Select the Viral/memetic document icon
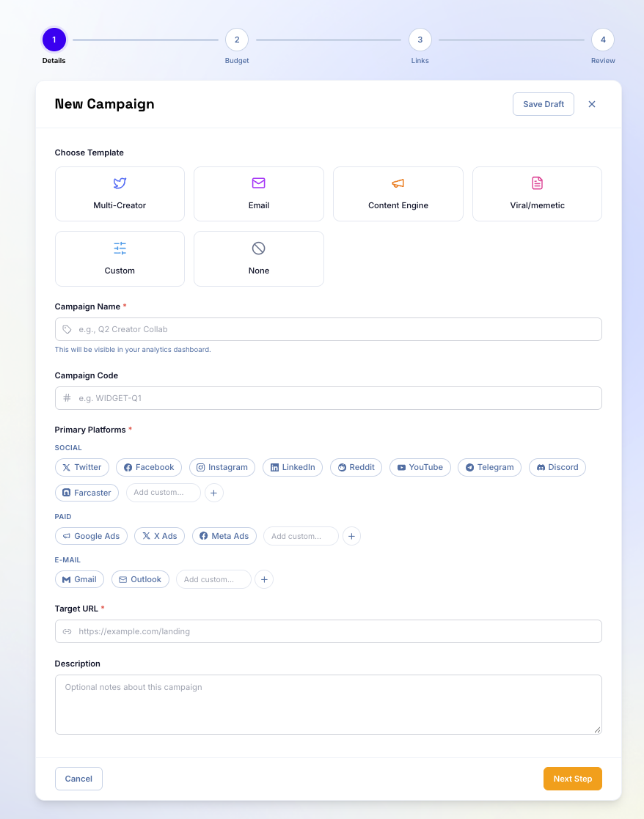 pos(537,183)
